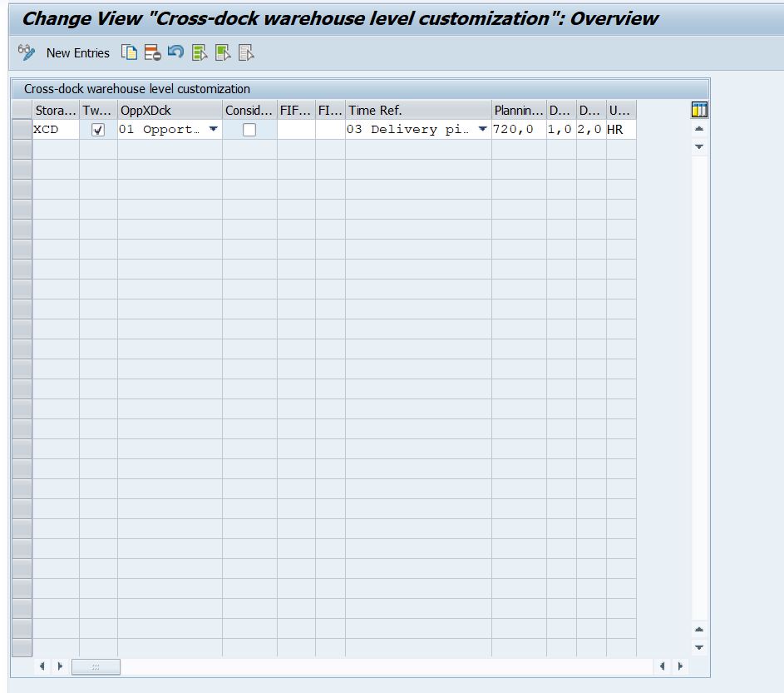Click the XCD storage cell
The width and height of the screenshot is (784, 693).
click(56, 130)
